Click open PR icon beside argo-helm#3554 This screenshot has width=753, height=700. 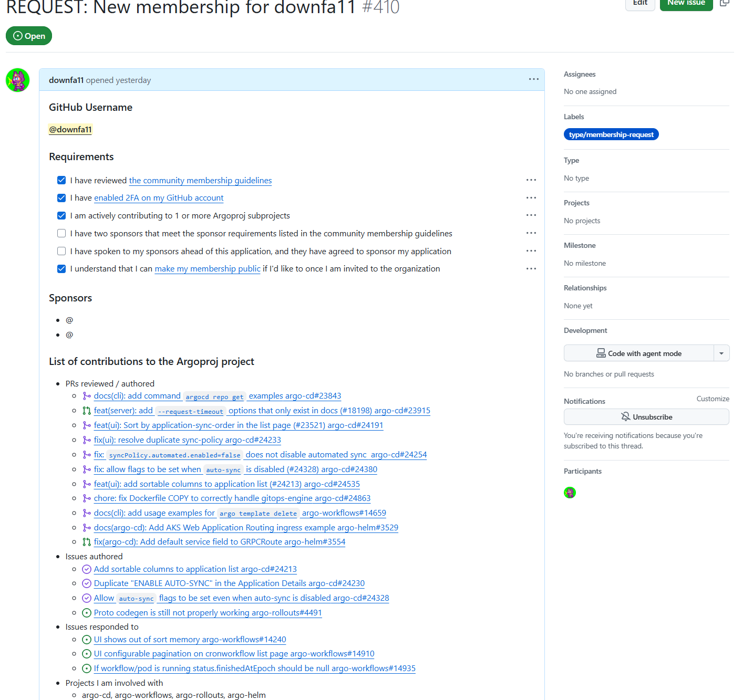(x=87, y=542)
